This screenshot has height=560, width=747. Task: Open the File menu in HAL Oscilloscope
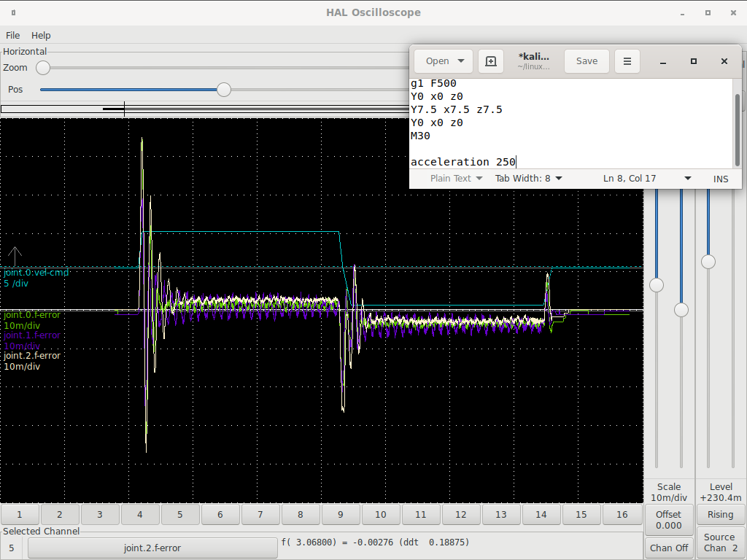click(x=13, y=35)
